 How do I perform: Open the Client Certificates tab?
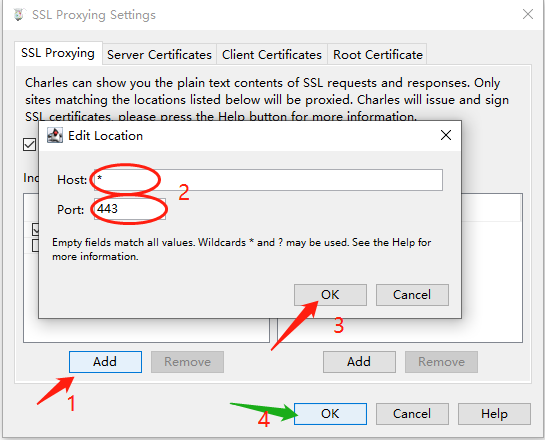[272, 55]
